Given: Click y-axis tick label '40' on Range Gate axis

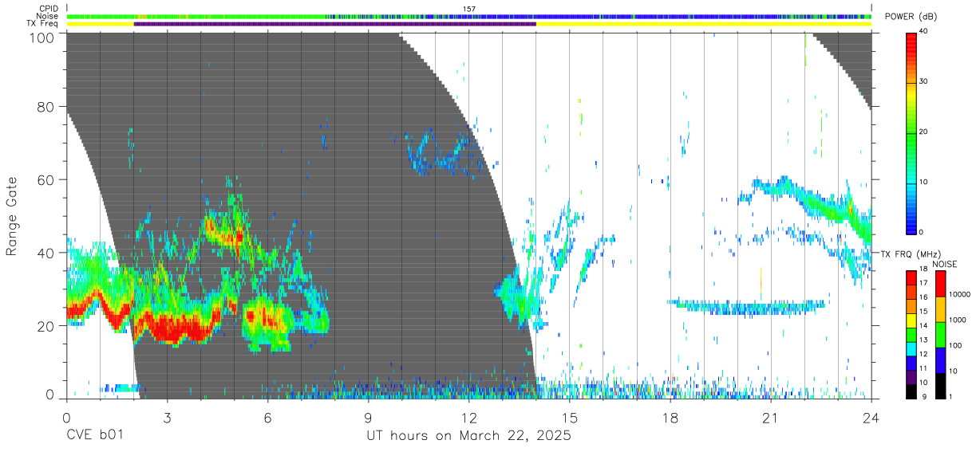Looking at the screenshot, I should point(46,253).
